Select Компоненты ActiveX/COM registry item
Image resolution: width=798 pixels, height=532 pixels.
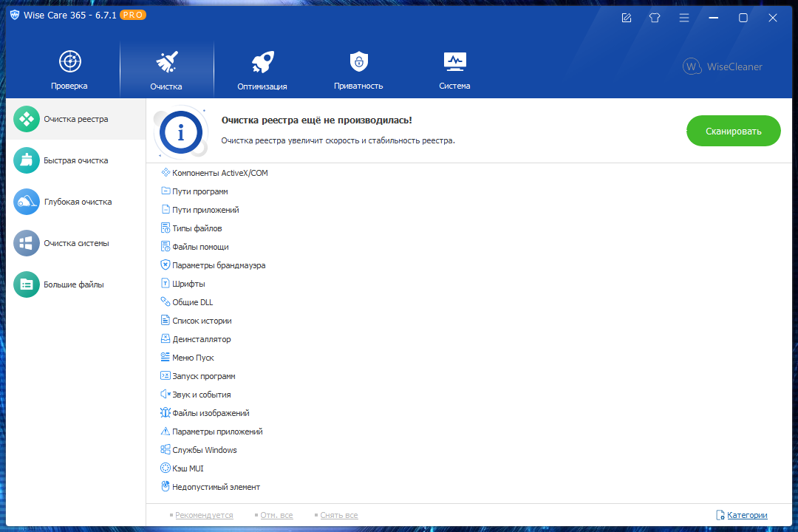point(219,173)
